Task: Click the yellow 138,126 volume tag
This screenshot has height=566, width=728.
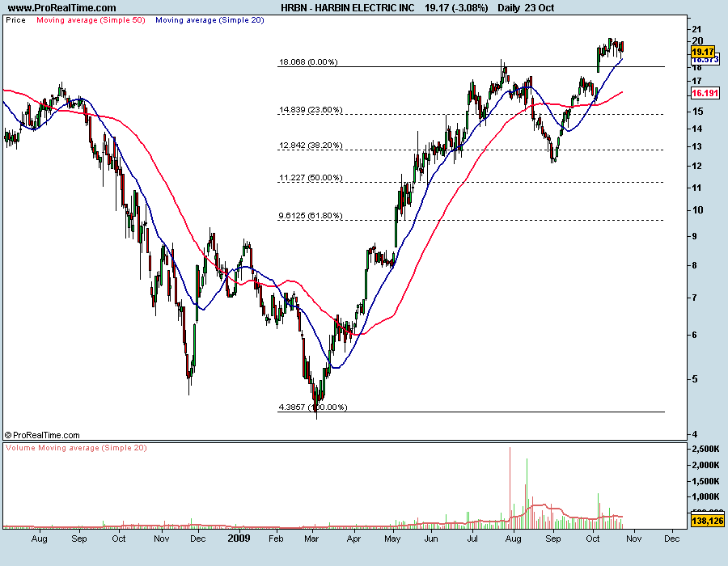Action: pyautogui.click(x=708, y=521)
